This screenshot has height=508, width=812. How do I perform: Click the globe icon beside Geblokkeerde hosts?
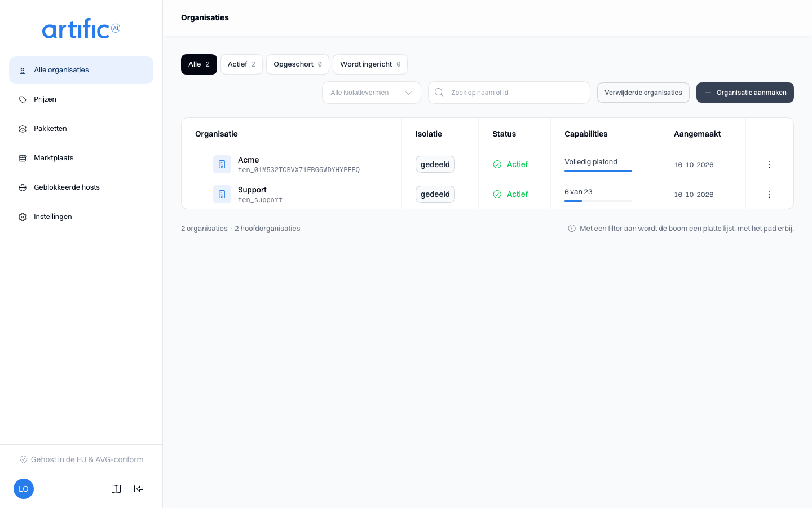(23, 187)
